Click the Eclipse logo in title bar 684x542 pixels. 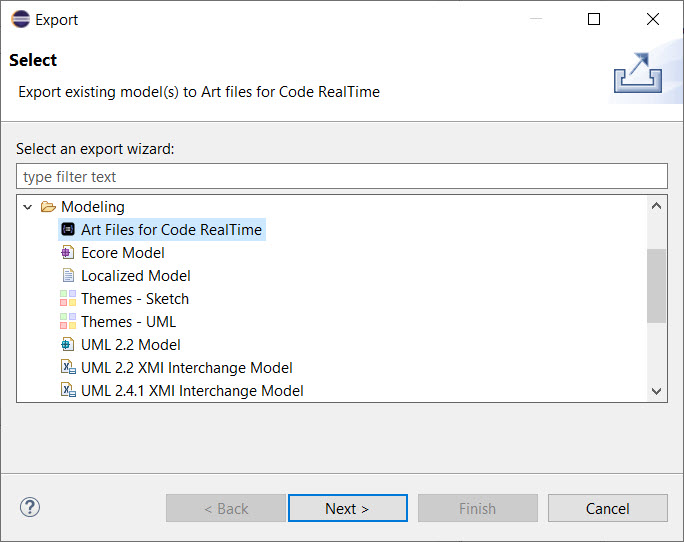coord(21,20)
